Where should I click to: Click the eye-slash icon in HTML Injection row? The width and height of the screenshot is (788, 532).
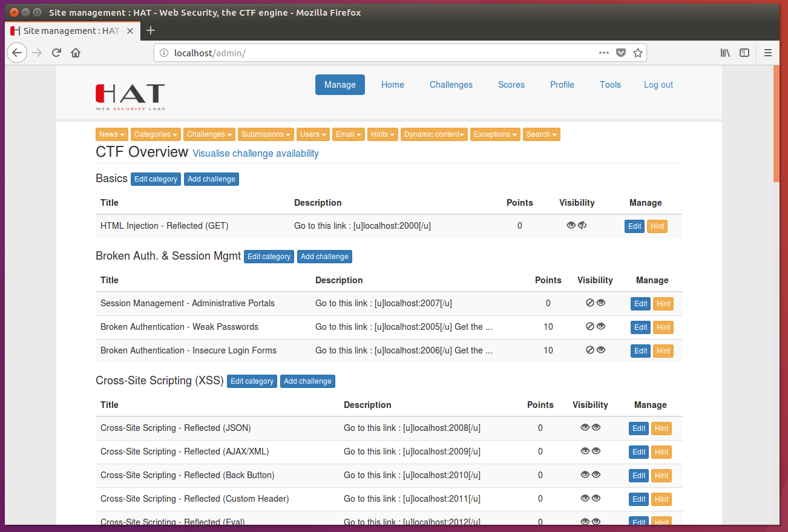pyautogui.click(x=582, y=226)
